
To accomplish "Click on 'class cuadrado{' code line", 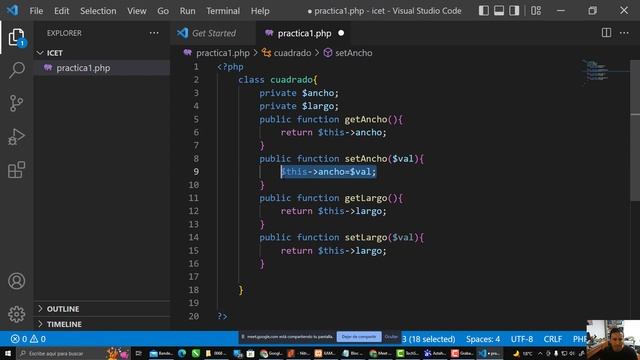I will click(278, 80).
